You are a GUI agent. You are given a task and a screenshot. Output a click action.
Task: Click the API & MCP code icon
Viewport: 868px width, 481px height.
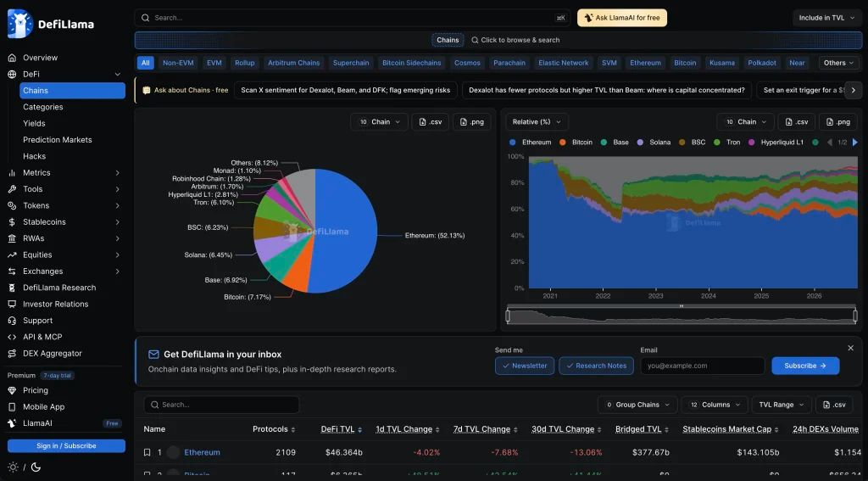coord(12,337)
